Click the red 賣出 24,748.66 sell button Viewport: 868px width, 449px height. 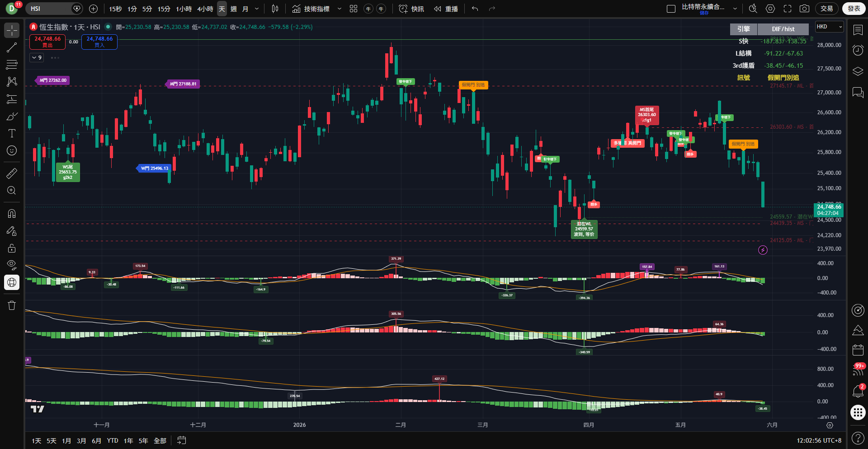click(x=47, y=42)
